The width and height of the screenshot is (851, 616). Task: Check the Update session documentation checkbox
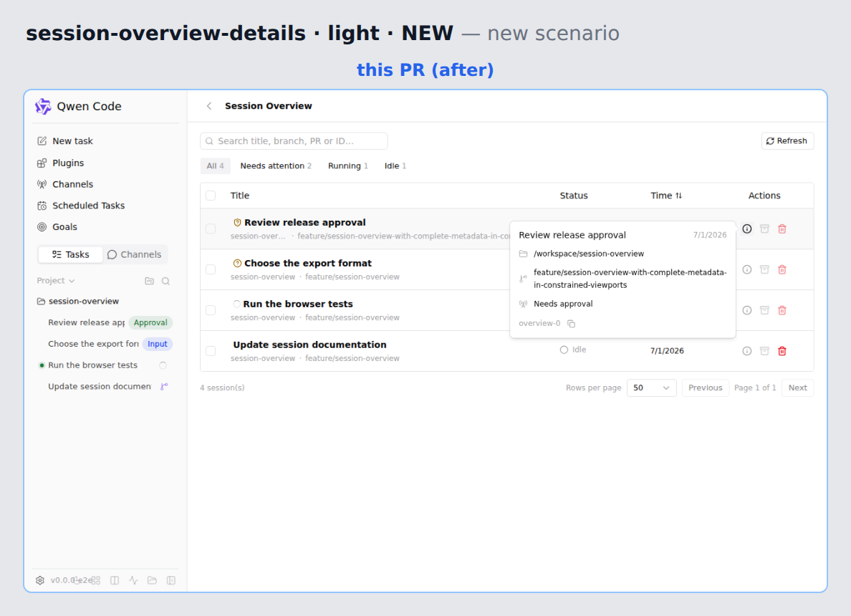pyautogui.click(x=211, y=351)
